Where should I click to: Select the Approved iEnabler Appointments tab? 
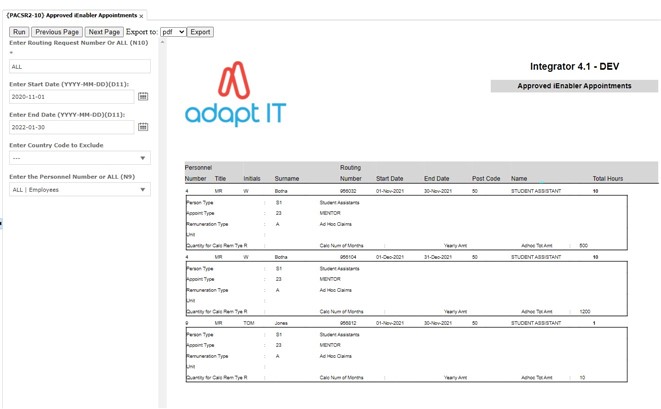coord(70,16)
